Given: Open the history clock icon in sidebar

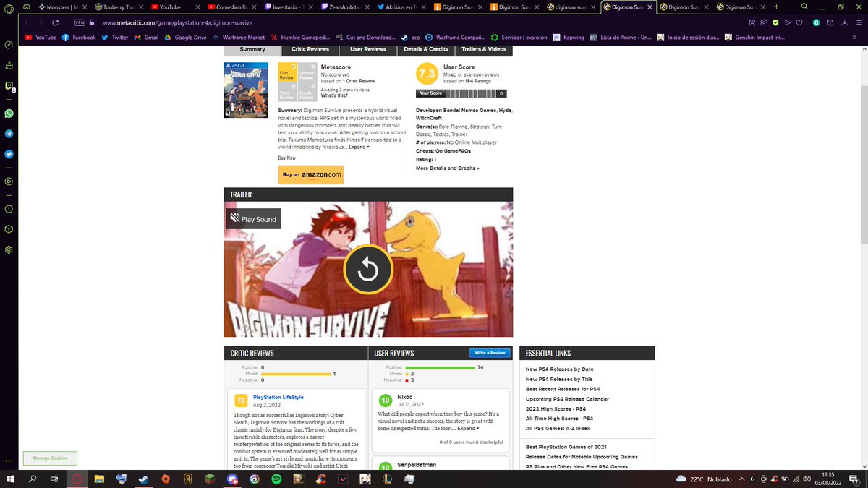Looking at the screenshot, I should (x=9, y=209).
